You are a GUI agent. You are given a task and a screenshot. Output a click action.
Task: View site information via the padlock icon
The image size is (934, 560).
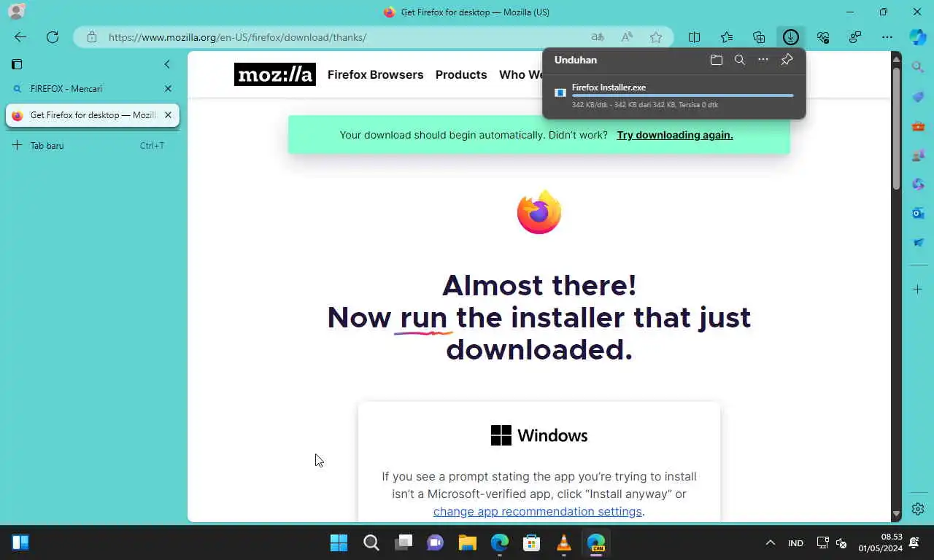[91, 37]
